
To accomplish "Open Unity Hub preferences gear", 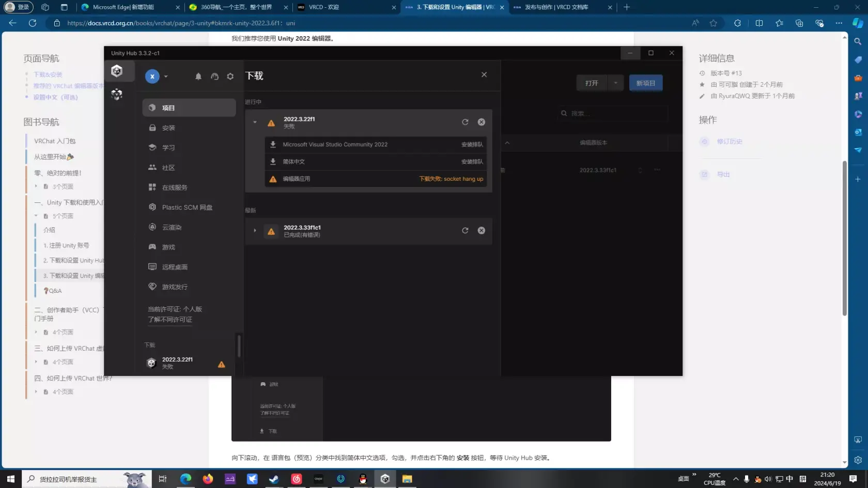I will pos(230,76).
